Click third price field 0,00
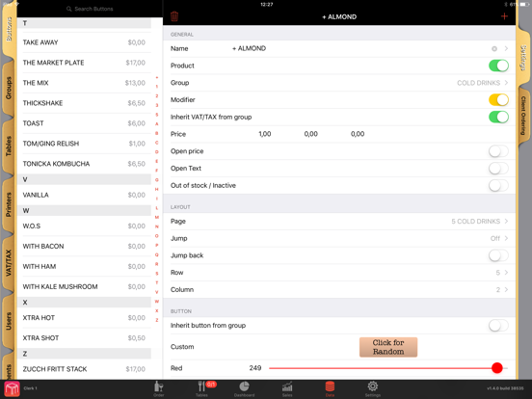The image size is (532, 399). point(358,134)
